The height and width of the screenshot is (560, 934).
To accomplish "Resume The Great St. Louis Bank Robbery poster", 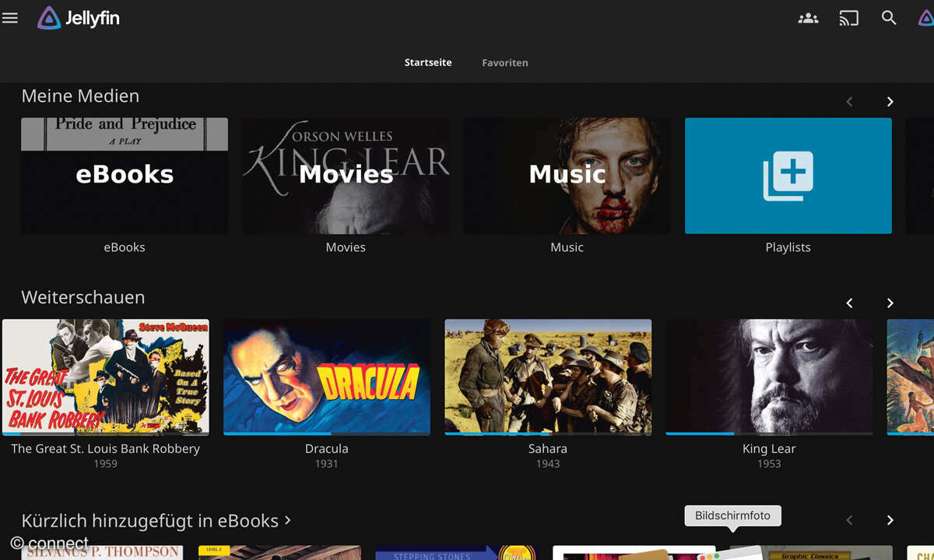I will pos(105,376).
